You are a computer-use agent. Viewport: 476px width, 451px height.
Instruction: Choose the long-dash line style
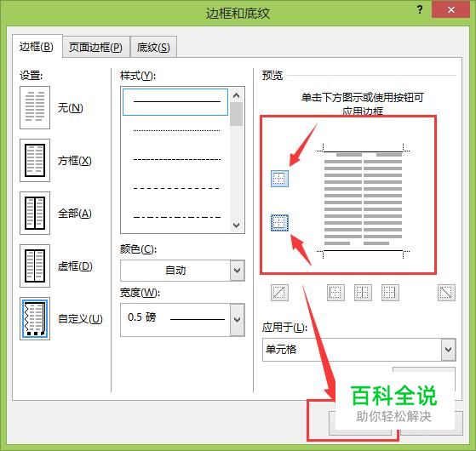(x=176, y=188)
